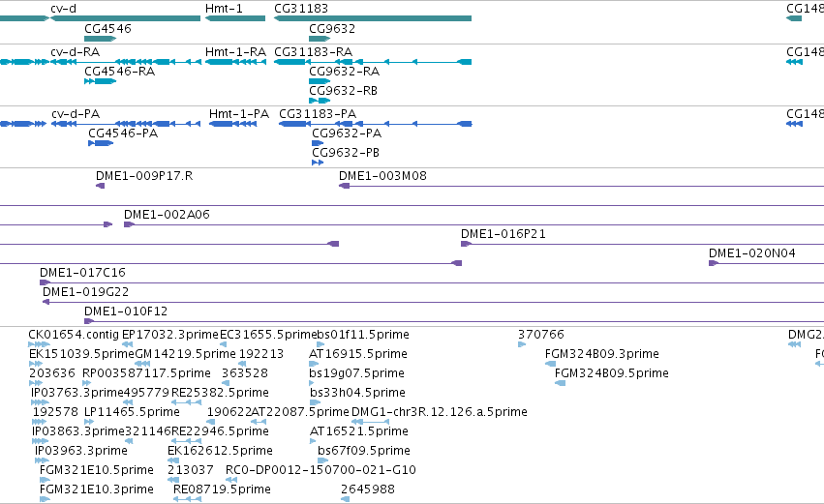Select EST FGM321E10.5prime
The image size is (824, 504).
[x=46, y=481]
